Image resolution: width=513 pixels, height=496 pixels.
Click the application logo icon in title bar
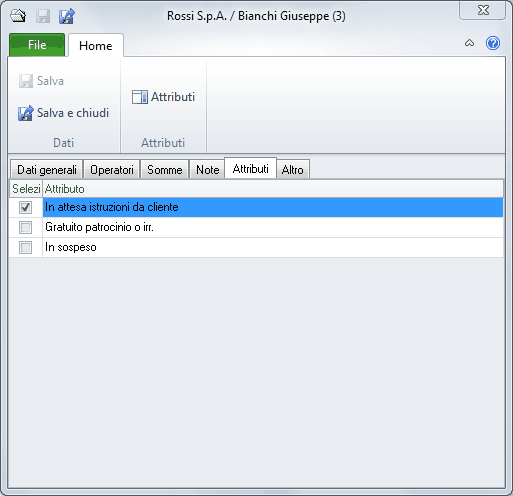pos(18,16)
